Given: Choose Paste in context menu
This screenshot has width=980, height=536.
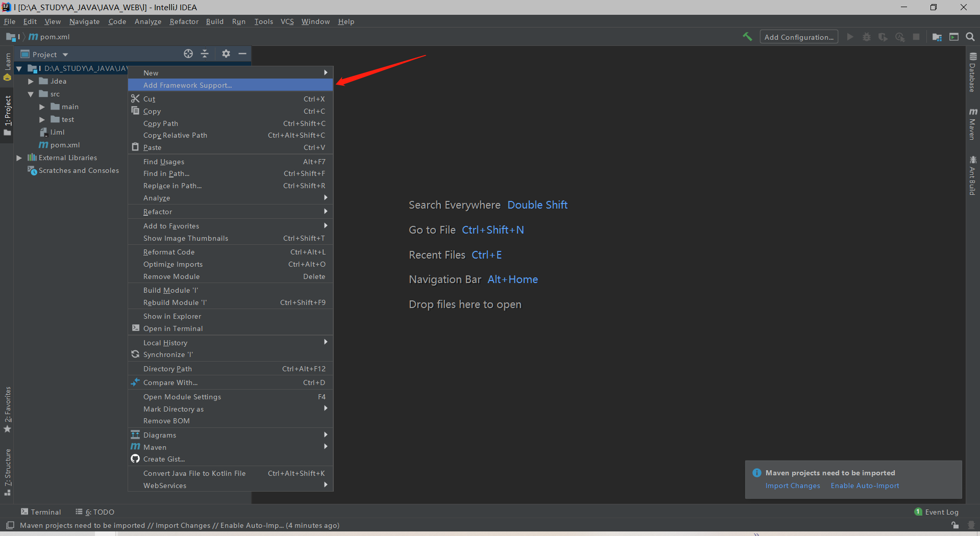Looking at the screenshot, I should click(230, 147).
